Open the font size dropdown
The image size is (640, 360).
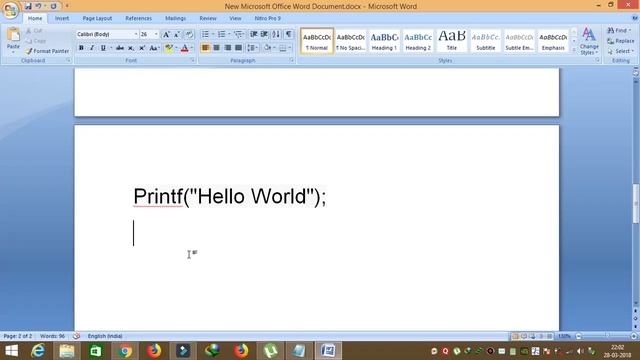[156, 35]
